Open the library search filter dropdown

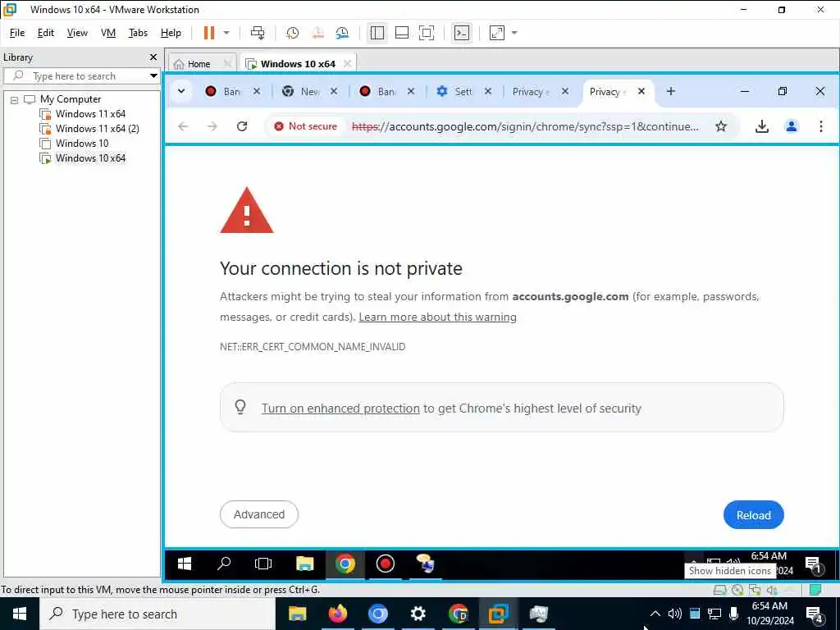tap(153, 76)
